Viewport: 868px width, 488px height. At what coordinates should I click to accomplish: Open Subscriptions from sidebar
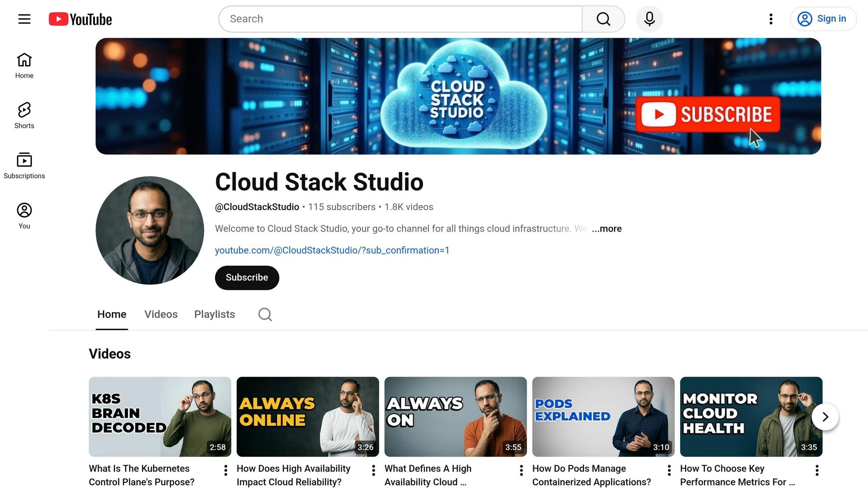(x=24, y=166)
